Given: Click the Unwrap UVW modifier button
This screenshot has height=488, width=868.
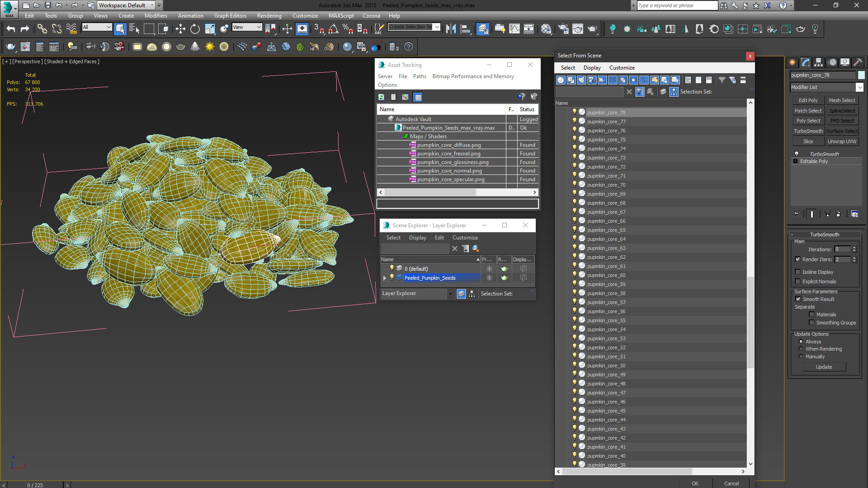Looking at the screenshot, I should point(842,141).
